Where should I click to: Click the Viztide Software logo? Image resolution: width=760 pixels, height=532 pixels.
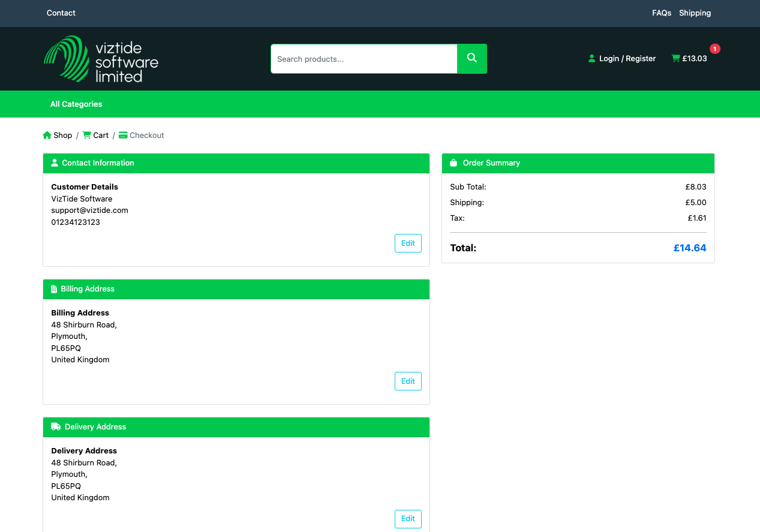pos(101,59)
